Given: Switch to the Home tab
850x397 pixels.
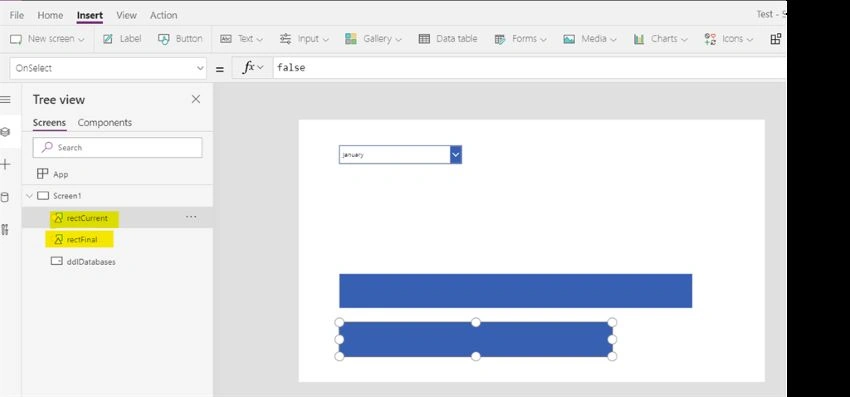Looking at the screenshot, I should (x=50, y=15).
